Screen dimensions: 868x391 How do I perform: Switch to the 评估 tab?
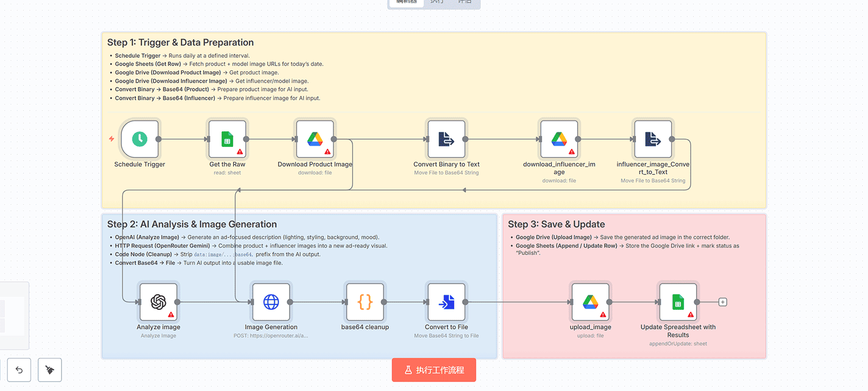464,2
